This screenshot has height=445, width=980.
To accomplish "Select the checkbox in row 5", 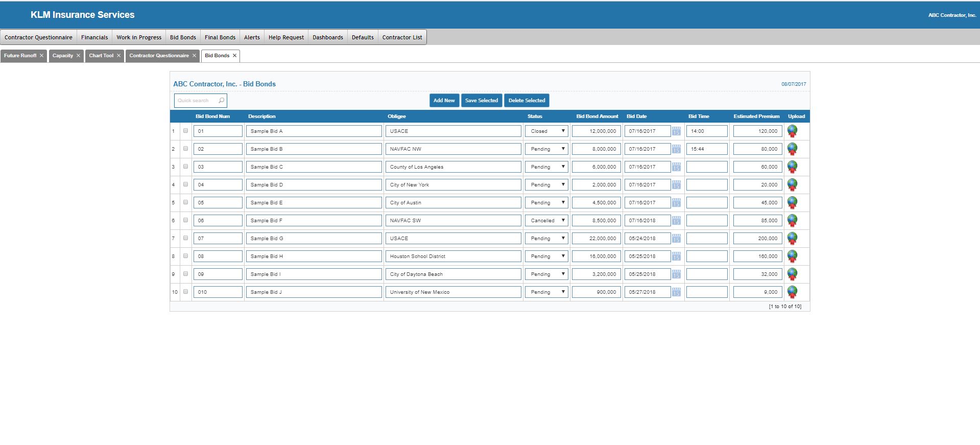I will click(185, 202).
